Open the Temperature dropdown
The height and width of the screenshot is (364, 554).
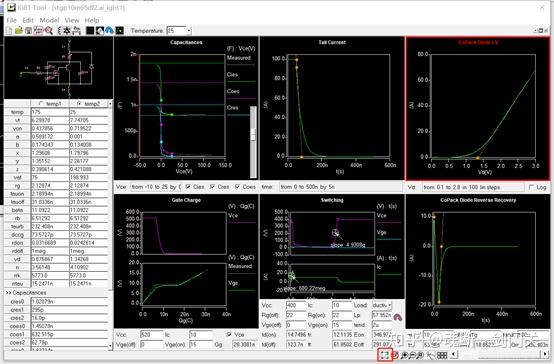(189, 31)
